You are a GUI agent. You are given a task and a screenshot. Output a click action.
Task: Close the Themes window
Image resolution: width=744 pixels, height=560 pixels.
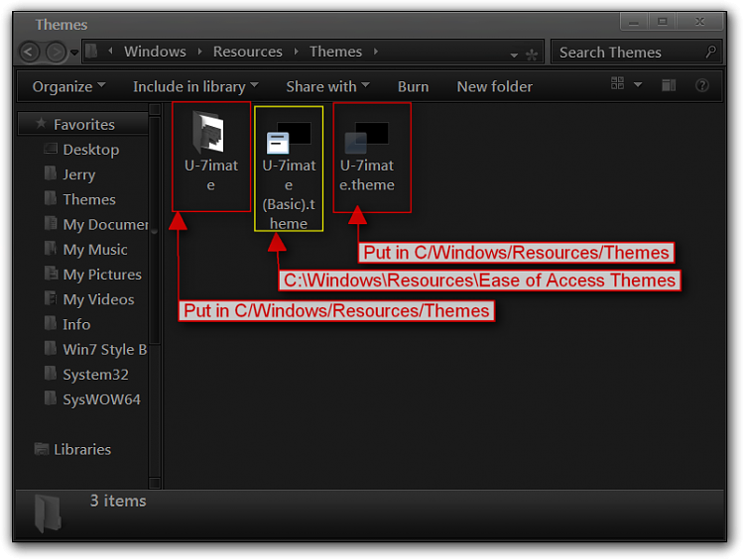click(x=699, y=22)
